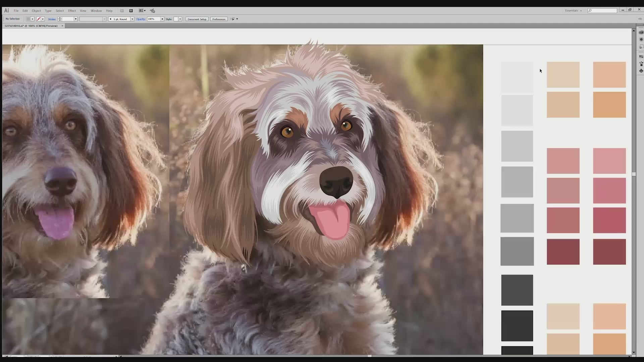Open the Swatches panel icon
Image resolution: width=644 pixels, height=362 pixels.
pyautogui.click(x=641, y=57)
